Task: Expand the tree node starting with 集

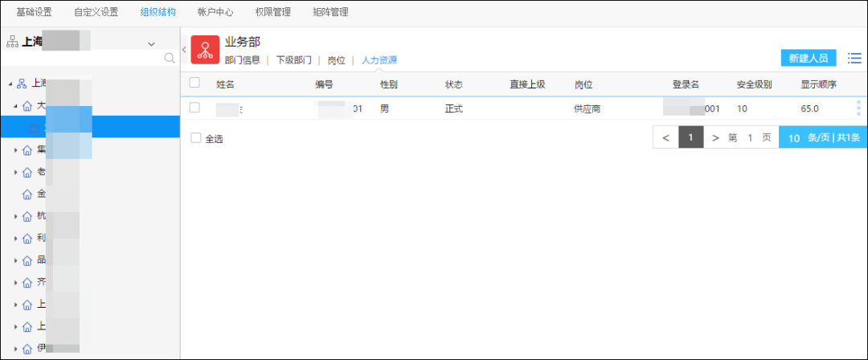Action: point(15,150)
